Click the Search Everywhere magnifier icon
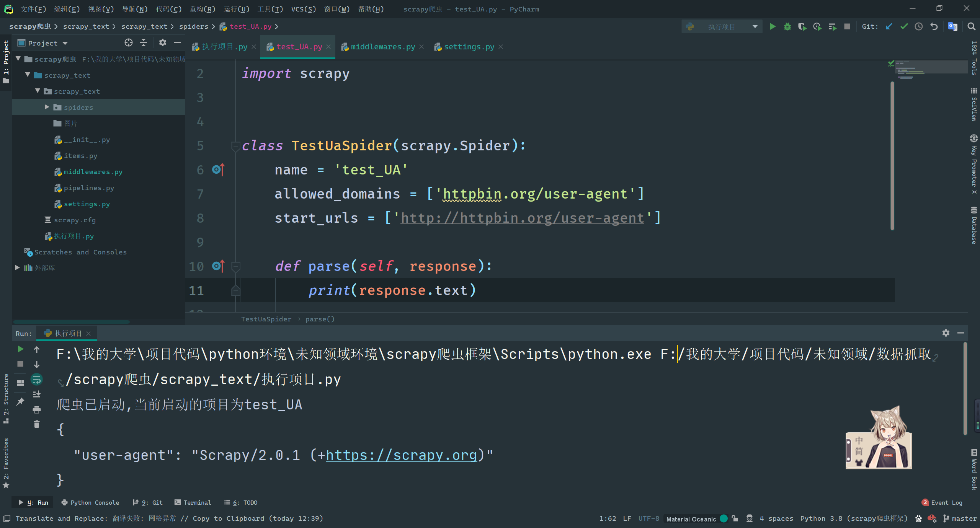Image resolution: width=980 pixels, height=528 pixels. [971, 26]
